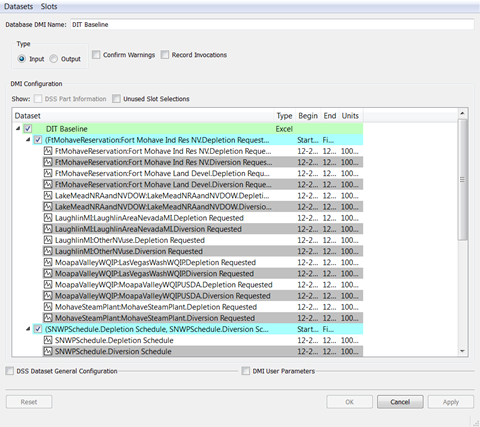Click the Apply button
Image resolution: width=480 pixels, height=427 pixels.
pyautogui.click(x=451, y=402)
